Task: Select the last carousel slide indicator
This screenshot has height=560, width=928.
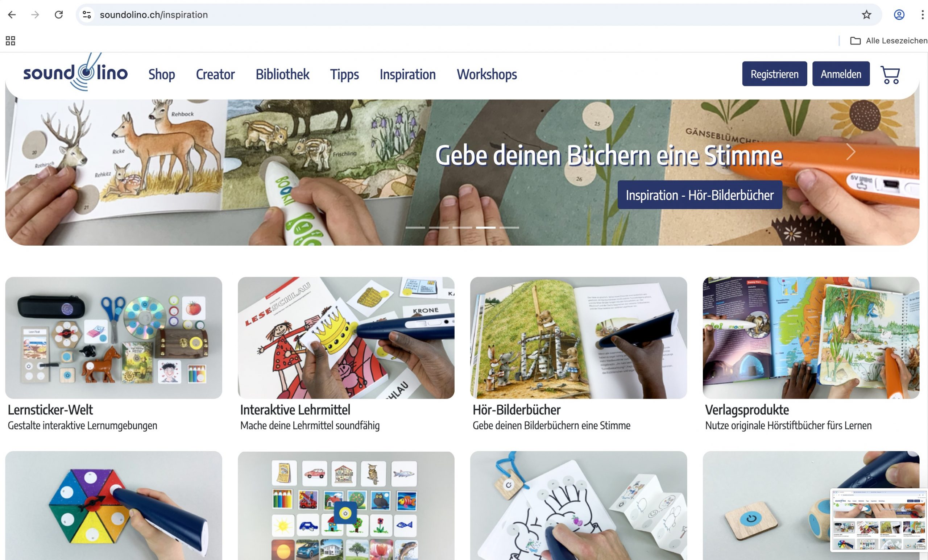Action: pyautogui.click(x=509, y=227)
